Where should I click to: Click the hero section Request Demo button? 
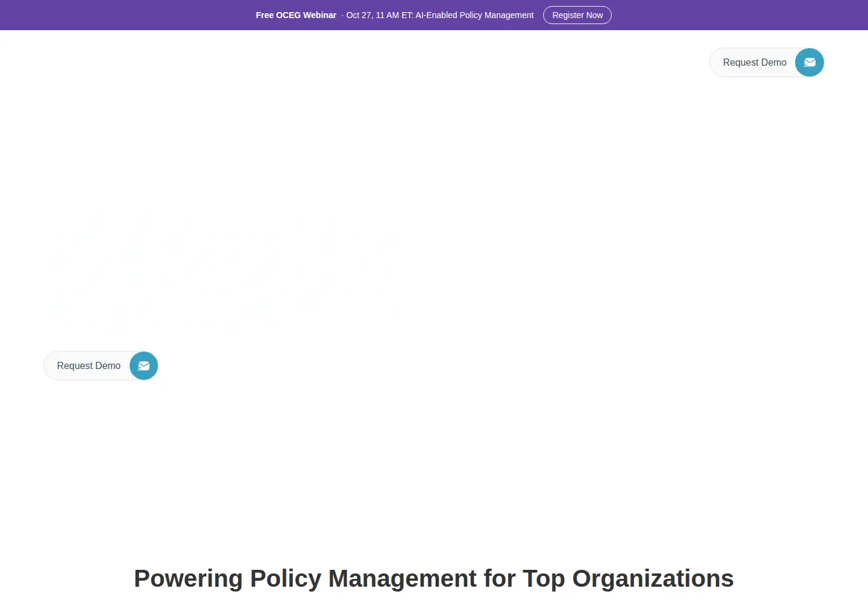101,366
